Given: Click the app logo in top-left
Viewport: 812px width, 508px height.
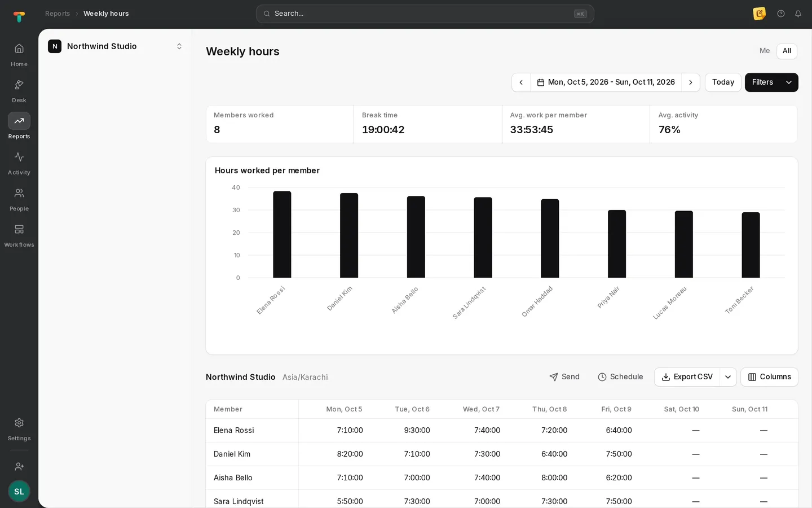Looking at the screenshot, I should (x=19, y=16).
